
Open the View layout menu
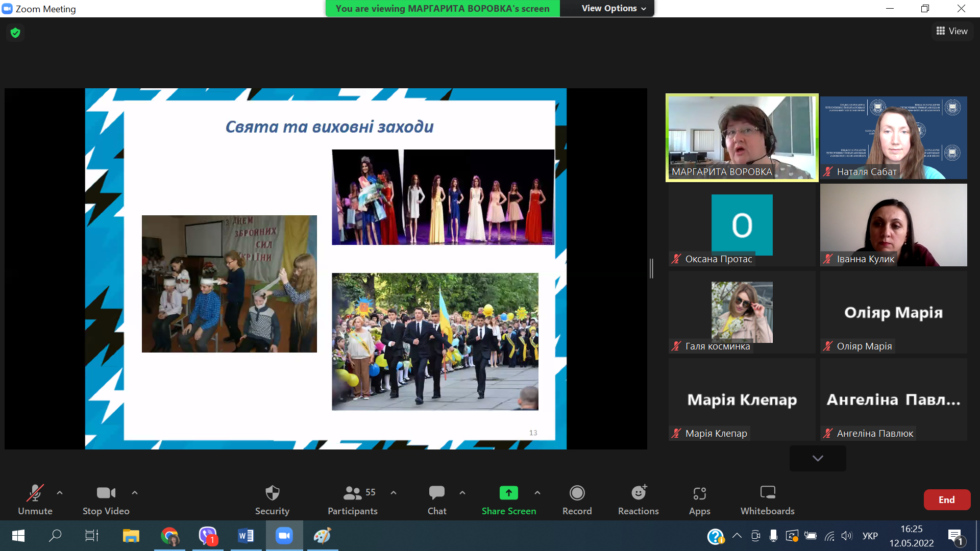(952, 31)
